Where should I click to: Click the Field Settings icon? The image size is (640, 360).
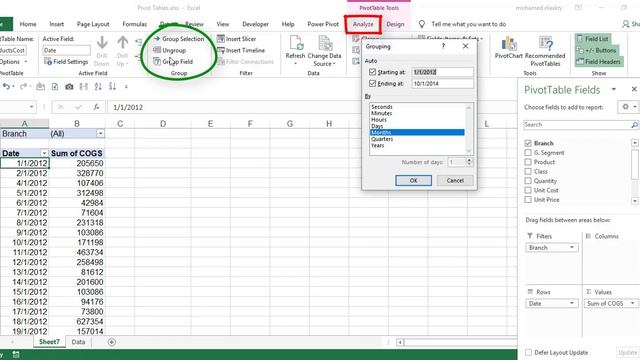[x=48, y=62]
